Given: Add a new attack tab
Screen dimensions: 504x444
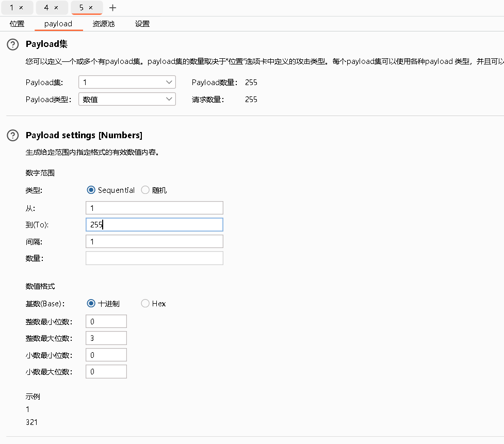Looking at the screenshot, I should tap(112, 8).
